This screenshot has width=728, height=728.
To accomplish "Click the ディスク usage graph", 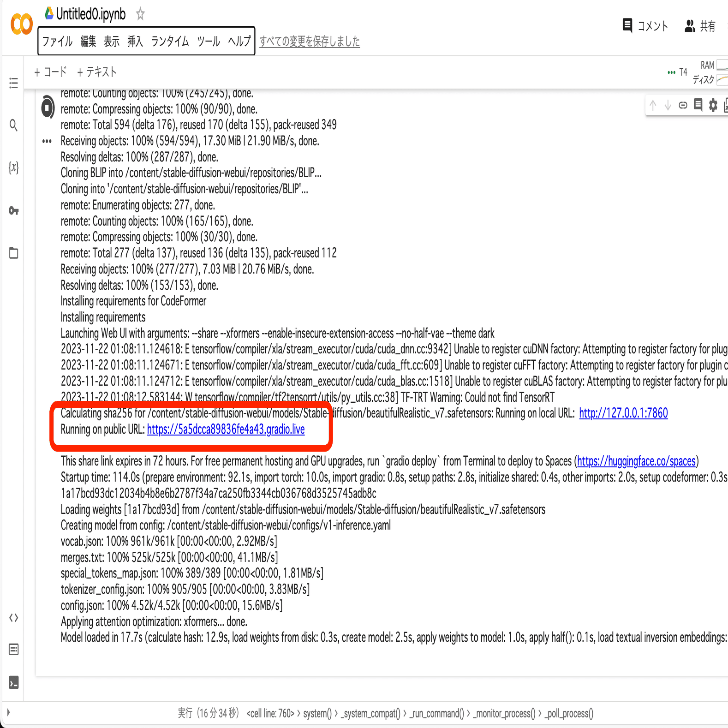I will pos(722,80).
